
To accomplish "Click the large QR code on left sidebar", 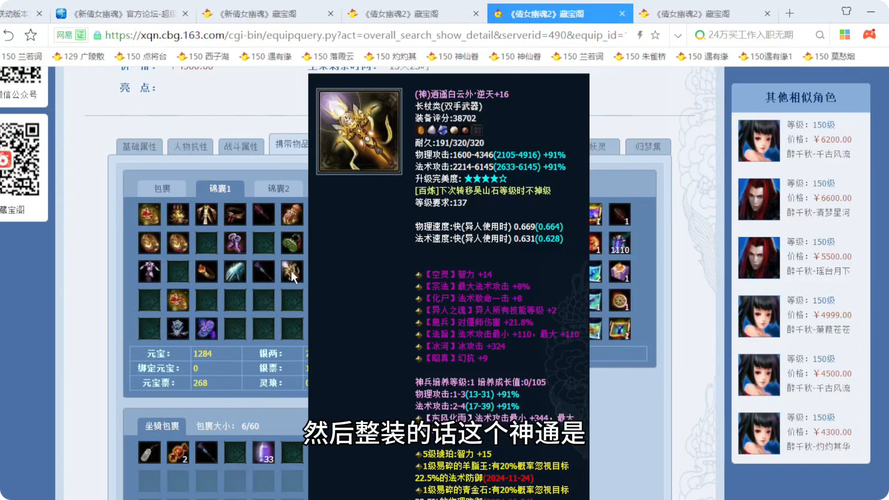I will pos(20,159).
